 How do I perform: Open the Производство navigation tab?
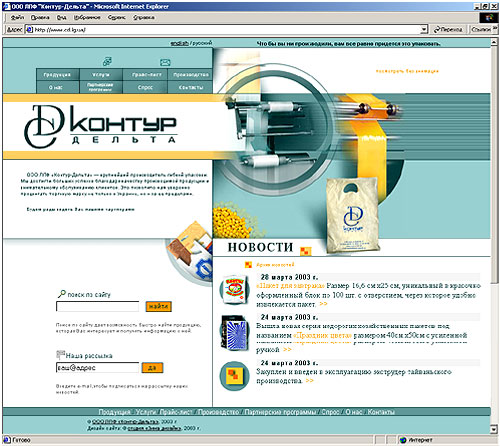click(190, 75)
